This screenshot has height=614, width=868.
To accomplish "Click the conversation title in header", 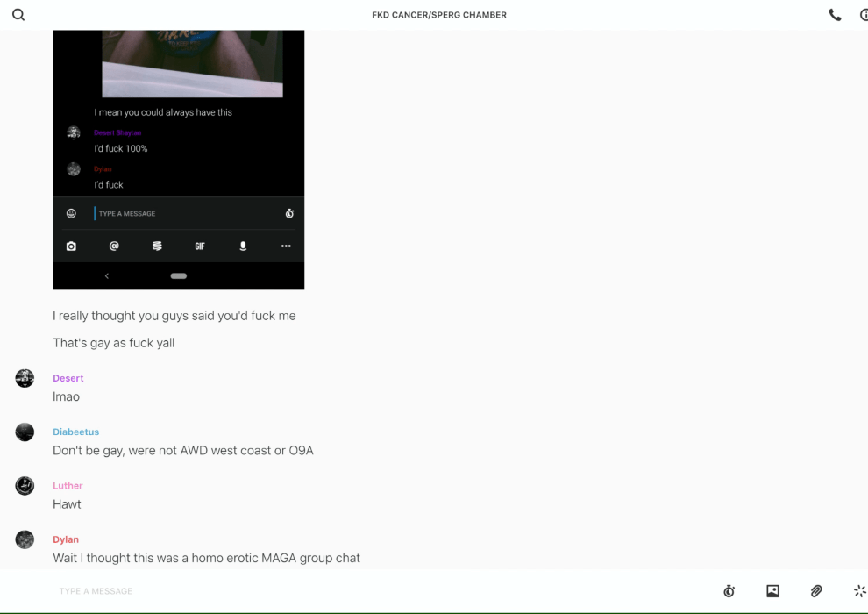I will [x=438, y=15].
